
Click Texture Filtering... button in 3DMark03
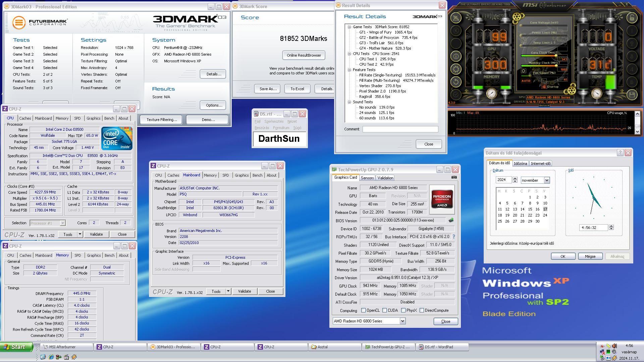pyautogui.click(x=162, y=120)
